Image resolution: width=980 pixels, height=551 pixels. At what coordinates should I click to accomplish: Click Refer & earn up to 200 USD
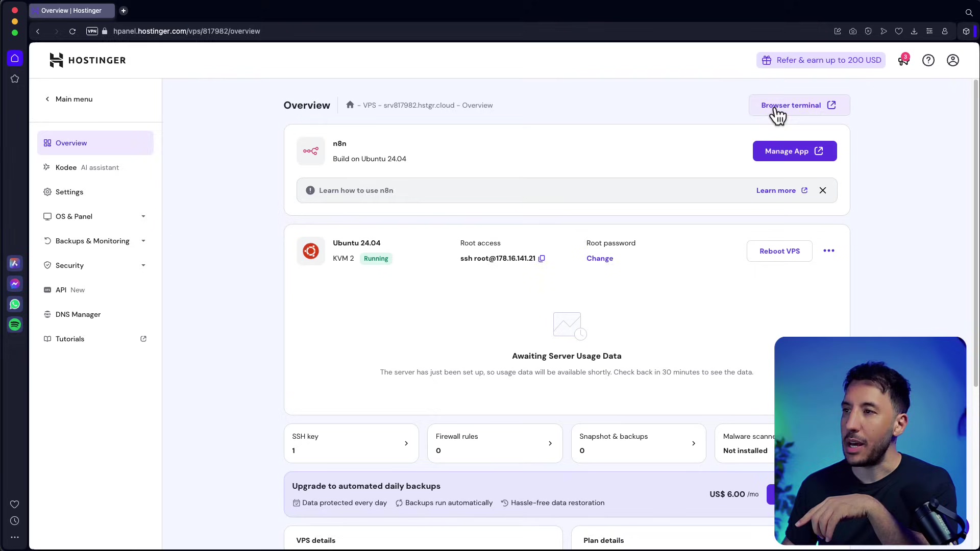tap(821, 60)
